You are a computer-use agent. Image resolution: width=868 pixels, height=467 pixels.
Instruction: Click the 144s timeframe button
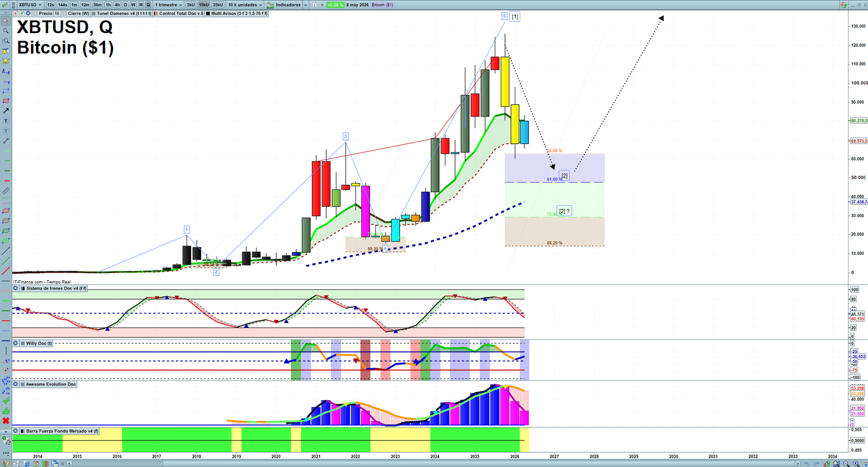pyautogui.click(x=63, y=5)
